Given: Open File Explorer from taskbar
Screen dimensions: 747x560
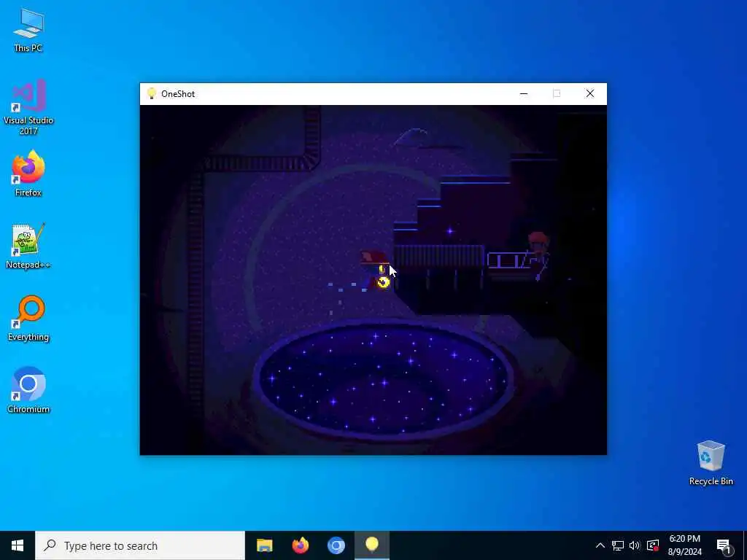Looking at the screenshot, I should pyautogui.click(x=264, y=545).
